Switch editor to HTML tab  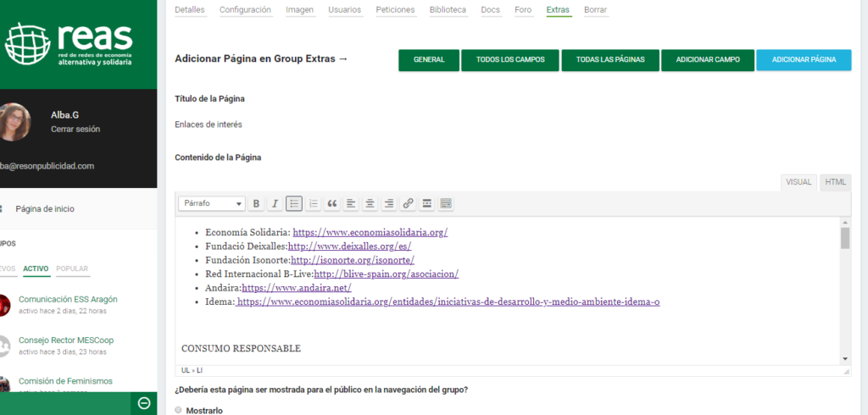835,182
